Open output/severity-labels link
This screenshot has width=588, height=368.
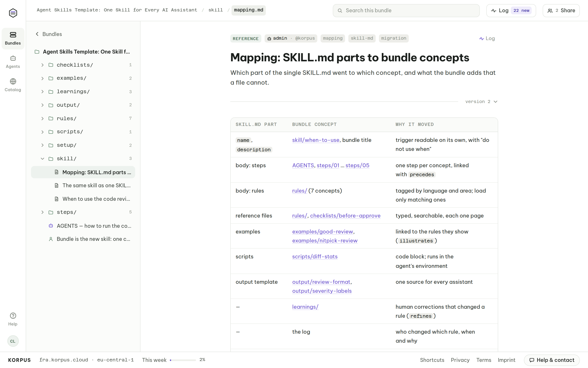pos(322,291)
